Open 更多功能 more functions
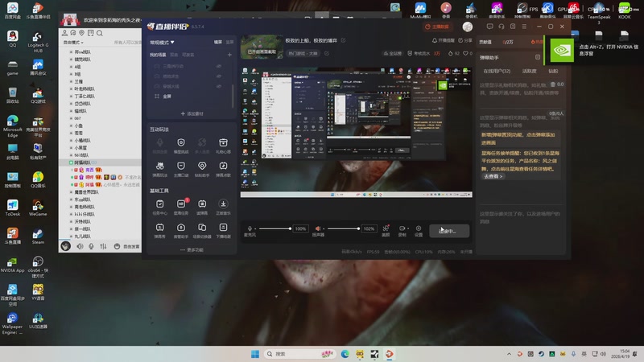The image size is (644, 362). pyautogui.click(x=192, y=249)
